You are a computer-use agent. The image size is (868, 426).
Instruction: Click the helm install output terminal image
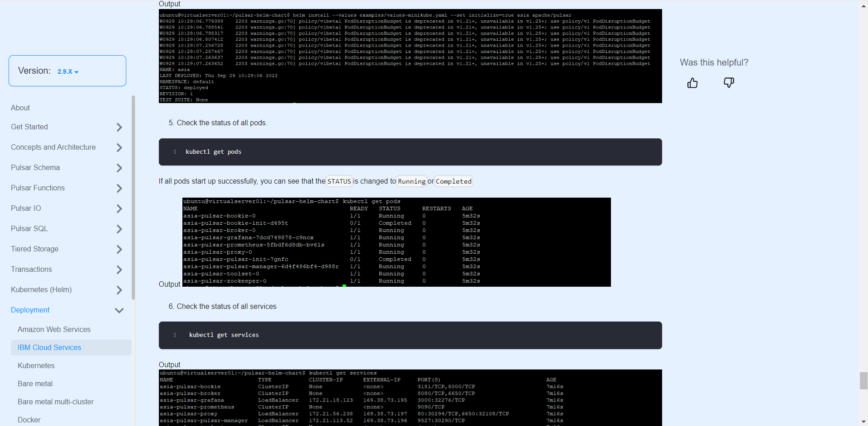tap(410, 56)
